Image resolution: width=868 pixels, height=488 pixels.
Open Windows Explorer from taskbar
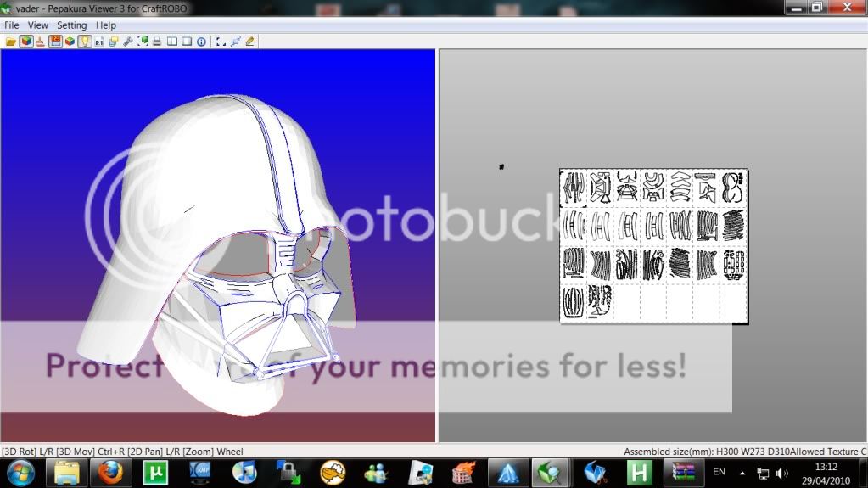click(x=66, y=474)
